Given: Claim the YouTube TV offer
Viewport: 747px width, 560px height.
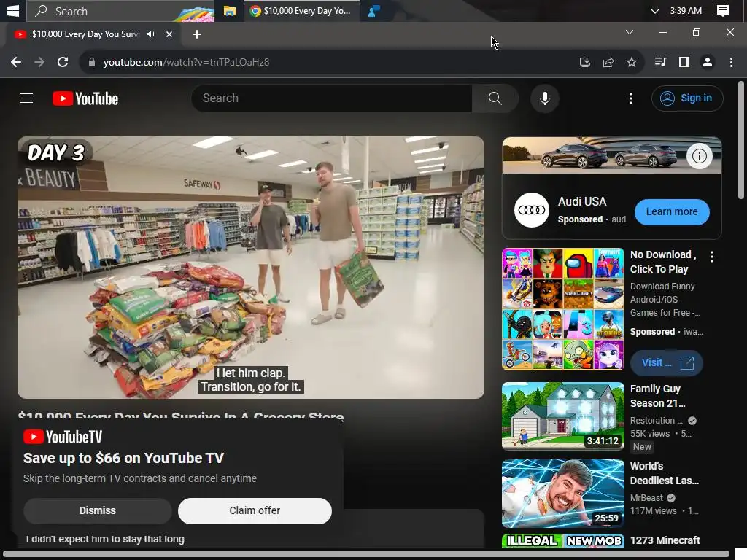Looking at the screenshot, I should [x=255, y=510].
